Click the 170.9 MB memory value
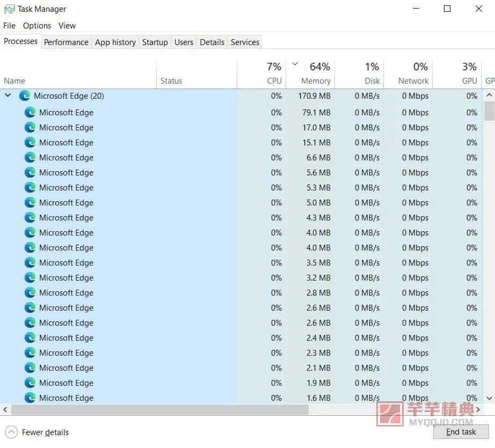Image resolution: width=495 pixels, height=448 pixels. click(x=314, y=96)
